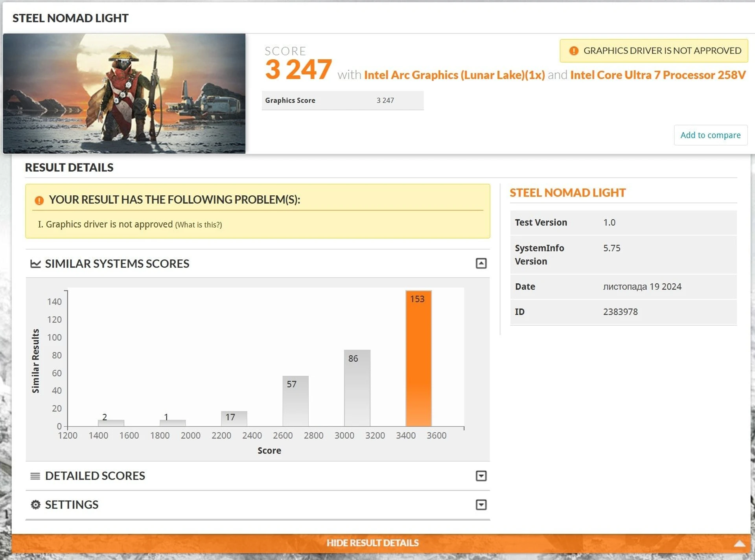Screen dimensions: 755x560
Task: Click the SystemInfo Version value 5.75
Action: pos(612,248)
